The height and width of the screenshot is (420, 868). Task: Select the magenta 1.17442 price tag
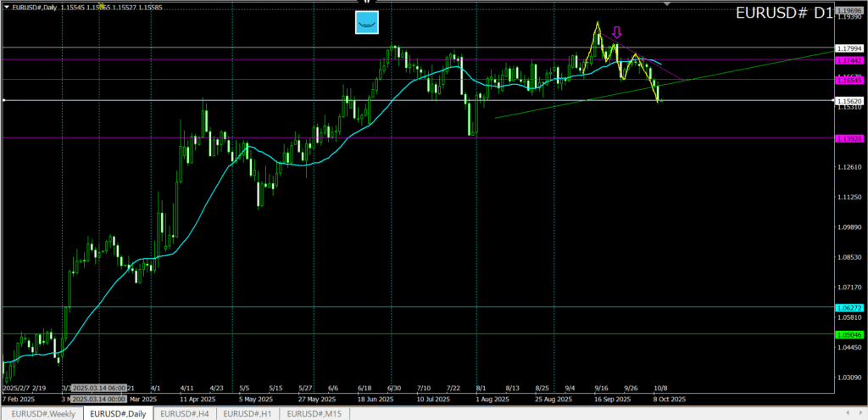tap(849, 60)
